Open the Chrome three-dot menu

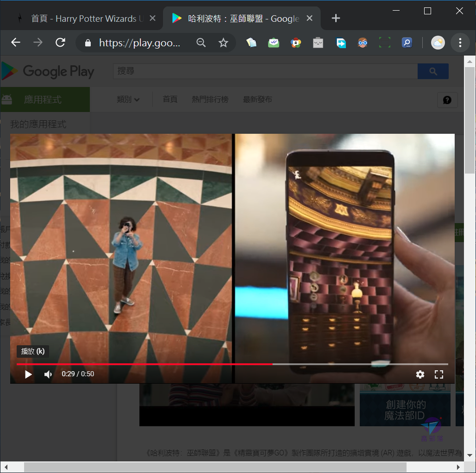[x=460, y=43]
